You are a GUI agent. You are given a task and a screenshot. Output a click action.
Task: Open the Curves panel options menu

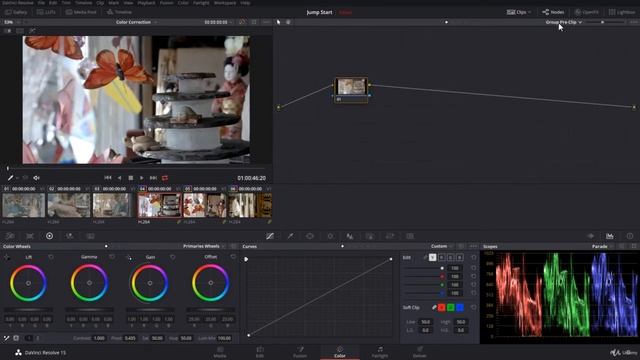click(473, 246)
